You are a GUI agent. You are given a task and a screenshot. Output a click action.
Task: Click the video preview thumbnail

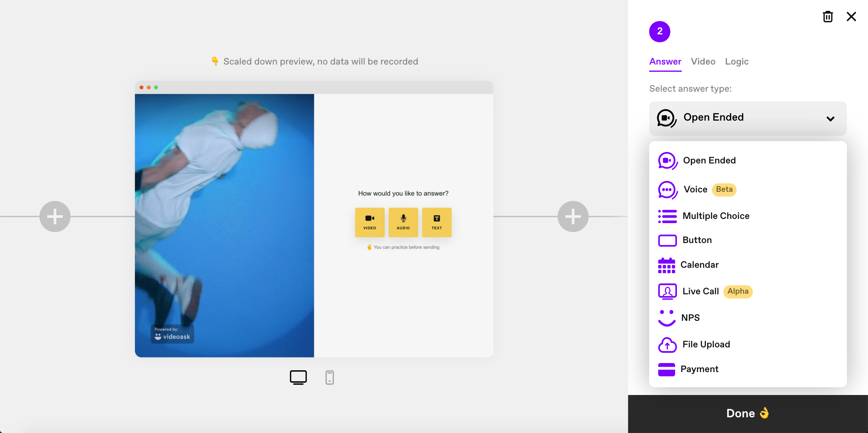[x=225, y=225]
